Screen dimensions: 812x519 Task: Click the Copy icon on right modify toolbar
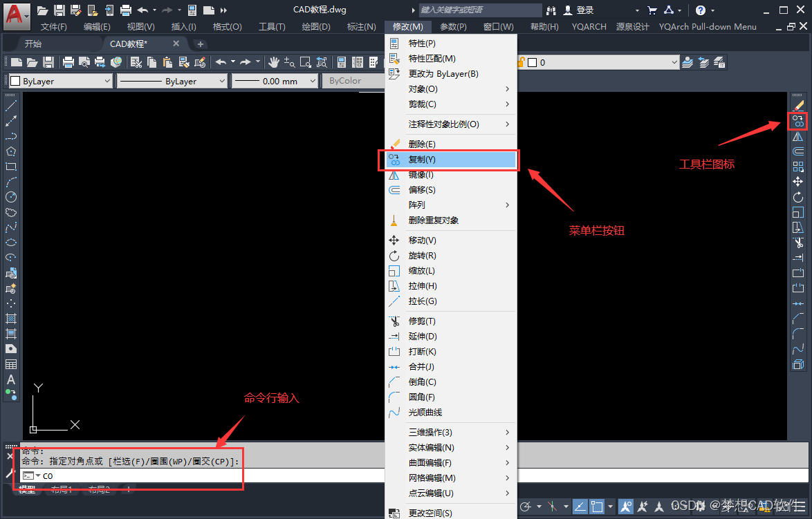(798, 122)
